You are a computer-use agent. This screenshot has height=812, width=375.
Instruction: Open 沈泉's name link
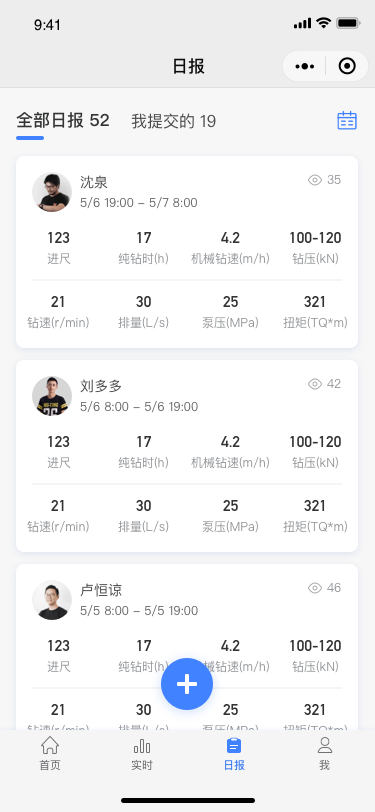(x=94, y=182)
